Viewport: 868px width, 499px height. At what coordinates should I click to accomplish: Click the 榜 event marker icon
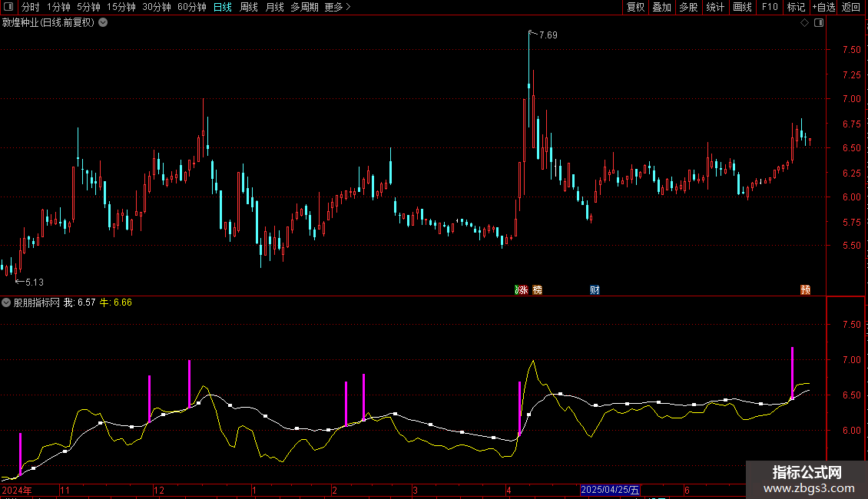coord(538,290)
